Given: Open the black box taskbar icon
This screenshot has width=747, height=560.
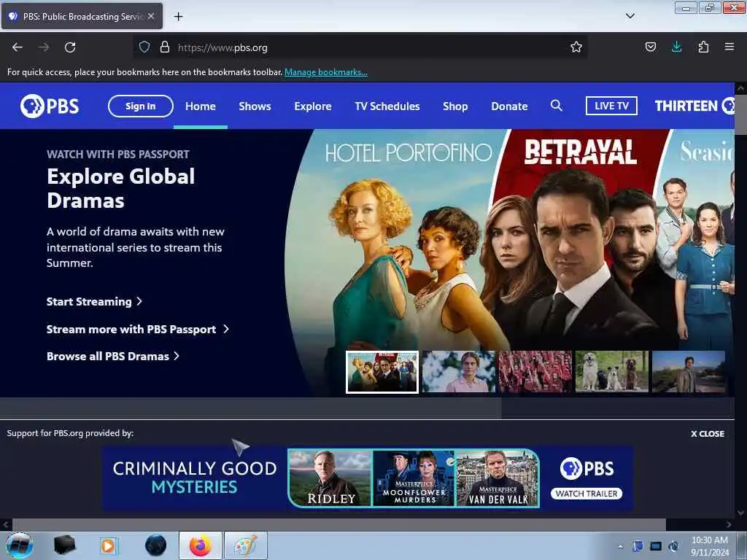Looking at the screenshot, I should (x=64, y=545).
